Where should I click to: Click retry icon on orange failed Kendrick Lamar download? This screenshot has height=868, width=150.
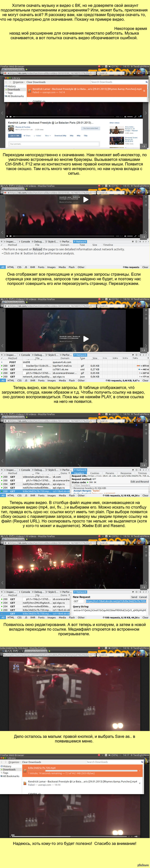(144, 91)
